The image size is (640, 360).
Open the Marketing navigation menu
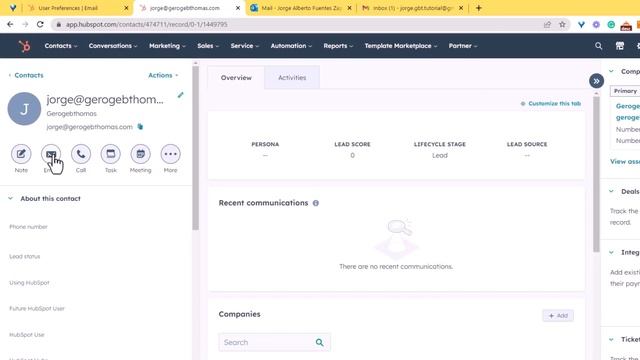point(167,46)
